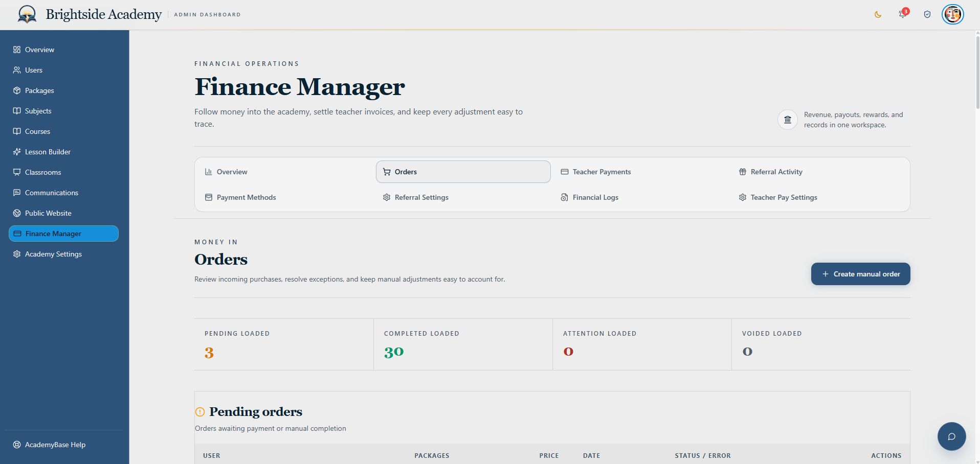Image resolution: width=980 pixels, height=464 pixels.
Task: Click the finance Overview chart icon
Action: point(209,172)
